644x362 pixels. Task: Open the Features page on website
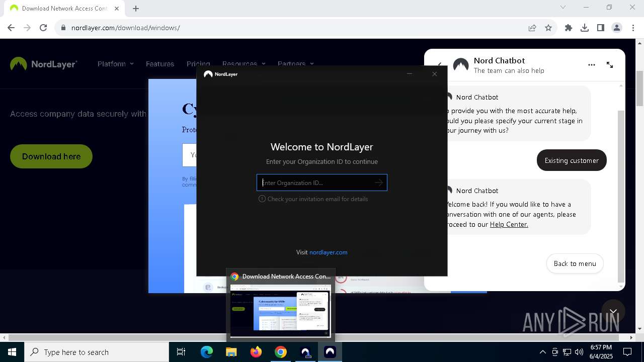(160, 64)
